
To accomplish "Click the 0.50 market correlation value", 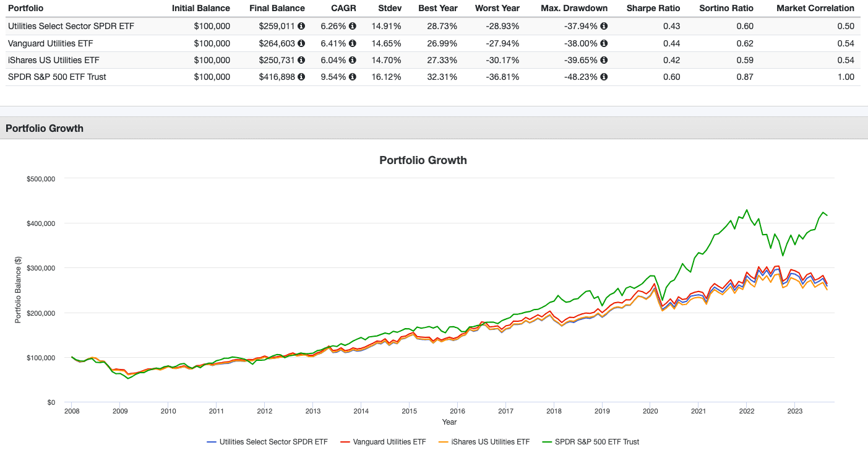I will 846,27.
